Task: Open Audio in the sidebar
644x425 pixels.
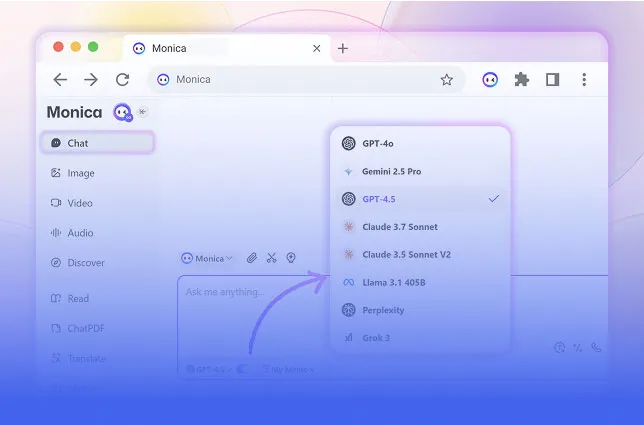Action: click(x=72, y=233)
